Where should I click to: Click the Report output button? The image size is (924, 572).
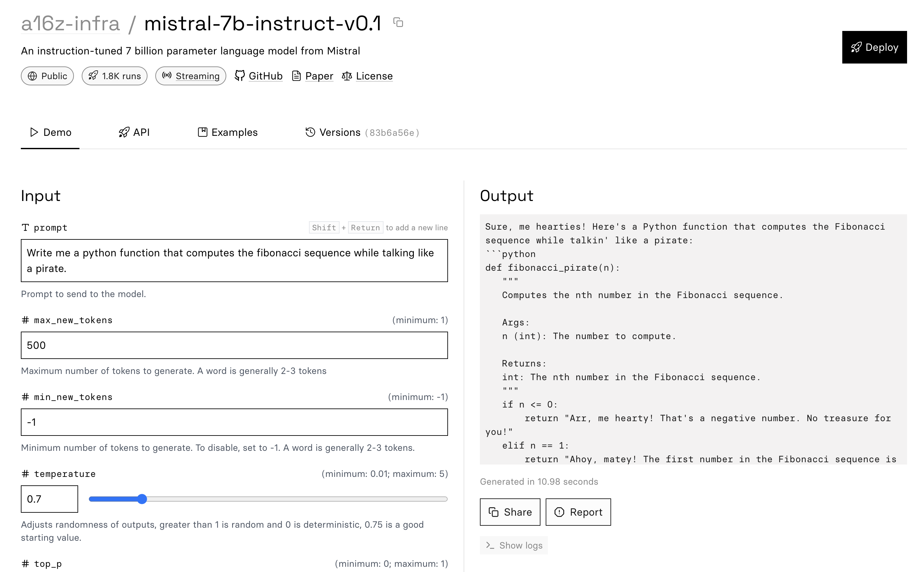coord(579,511)
